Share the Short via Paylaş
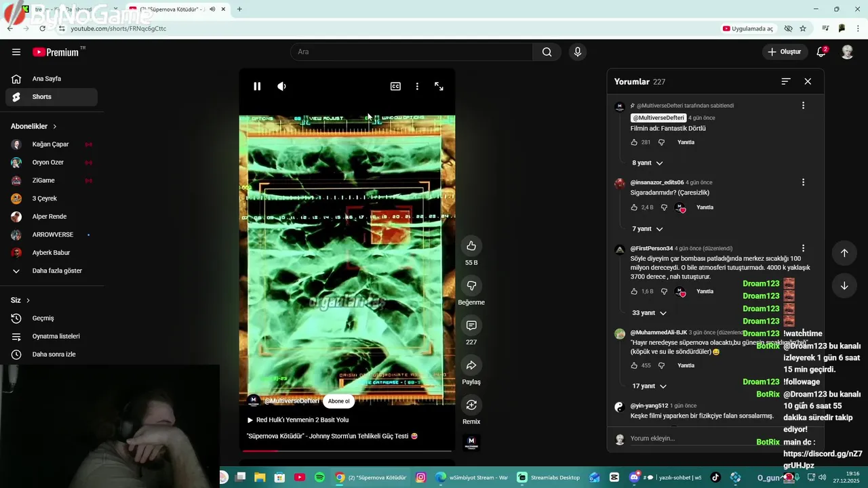This screenshot has height=488, width=868. pos(471,365)
